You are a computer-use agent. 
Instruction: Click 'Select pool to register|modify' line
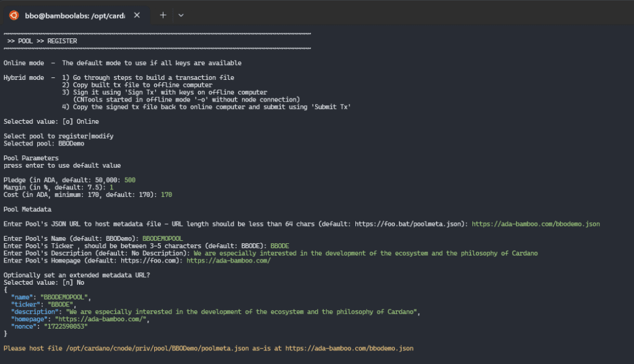59,136
